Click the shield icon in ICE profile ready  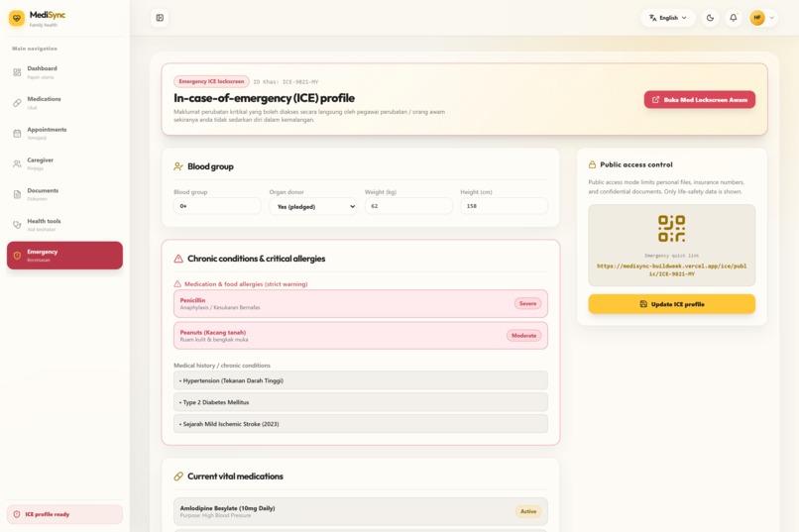point(16,514)
